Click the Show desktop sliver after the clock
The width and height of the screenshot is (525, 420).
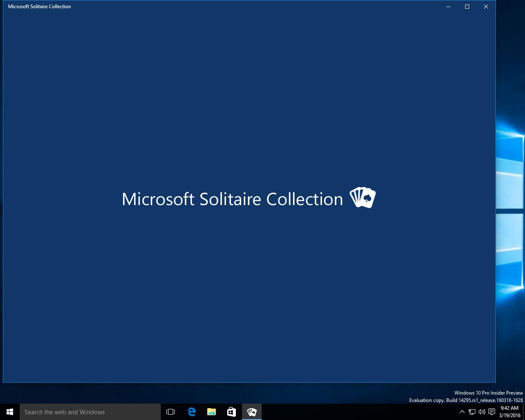pos(524,412)
